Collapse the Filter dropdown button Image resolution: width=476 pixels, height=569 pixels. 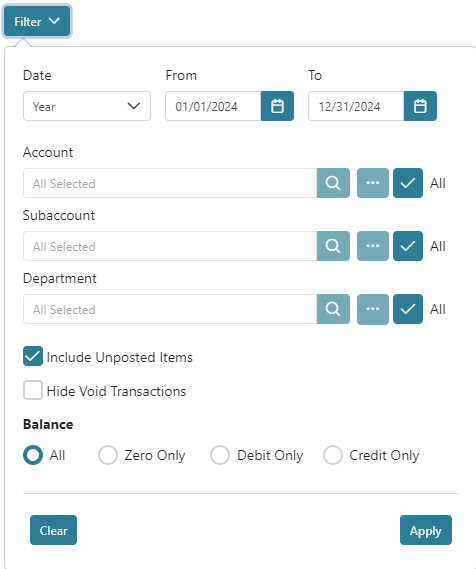click(x=37, y=21)
